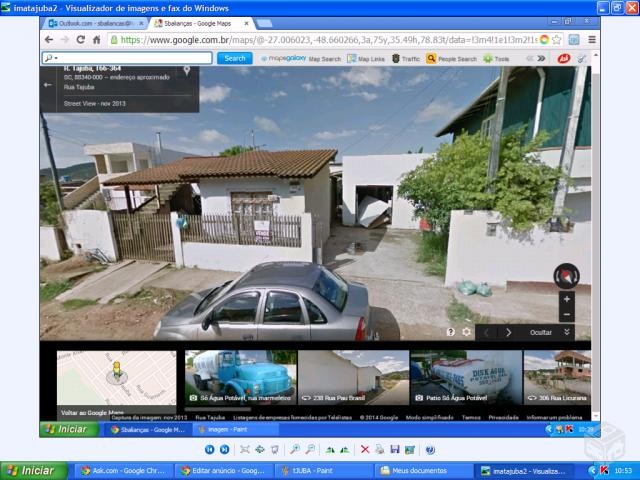Click the Map Search toolbar link
This screenshot has height=480, width=640.
(324, 59)
